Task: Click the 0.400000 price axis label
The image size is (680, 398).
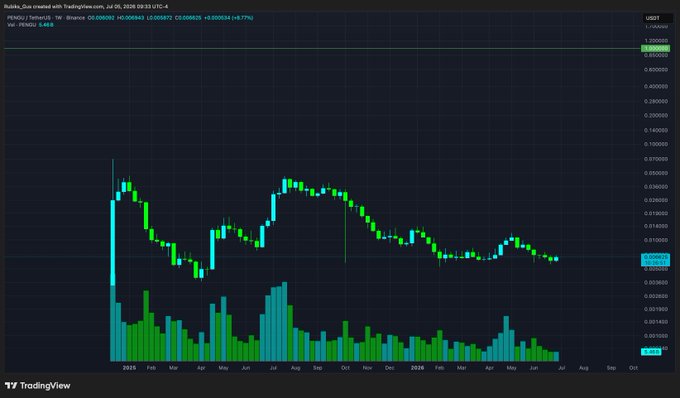Action: [x=656, y=87]
